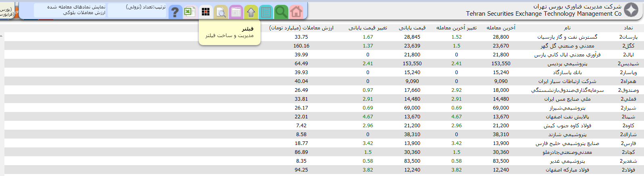Open the sort order box ترتیب:تعداد (نزولی)
This screenshot has height=176, width=644.
click(138, 10)
